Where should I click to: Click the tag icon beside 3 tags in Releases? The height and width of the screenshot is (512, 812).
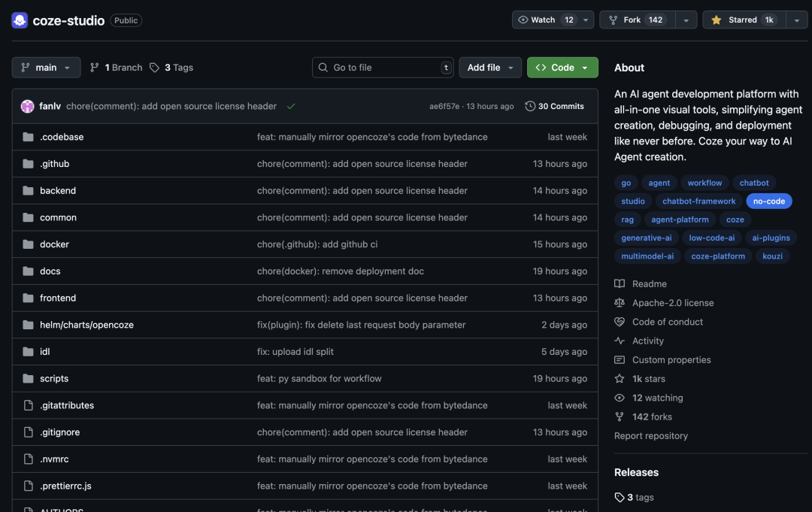pyautogui.click(x=620, y=498)
